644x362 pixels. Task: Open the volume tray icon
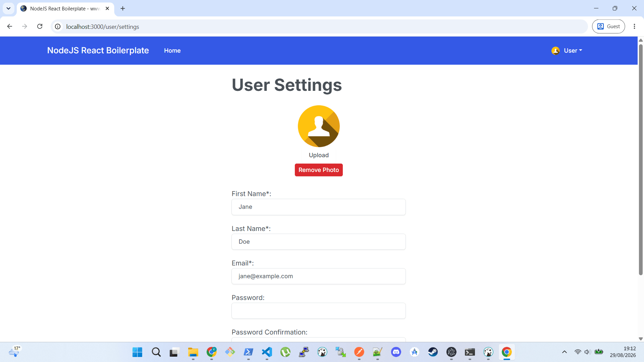pos(587,352)
